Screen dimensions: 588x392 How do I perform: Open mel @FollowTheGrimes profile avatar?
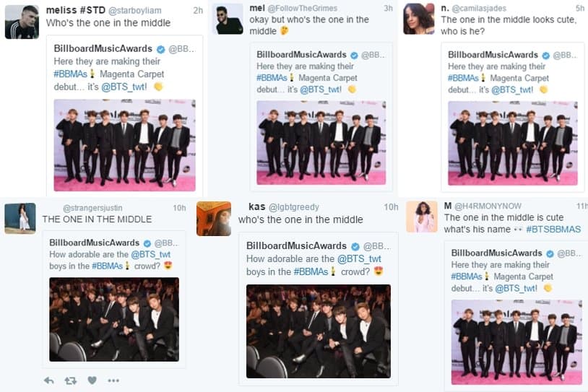point(230,19)
